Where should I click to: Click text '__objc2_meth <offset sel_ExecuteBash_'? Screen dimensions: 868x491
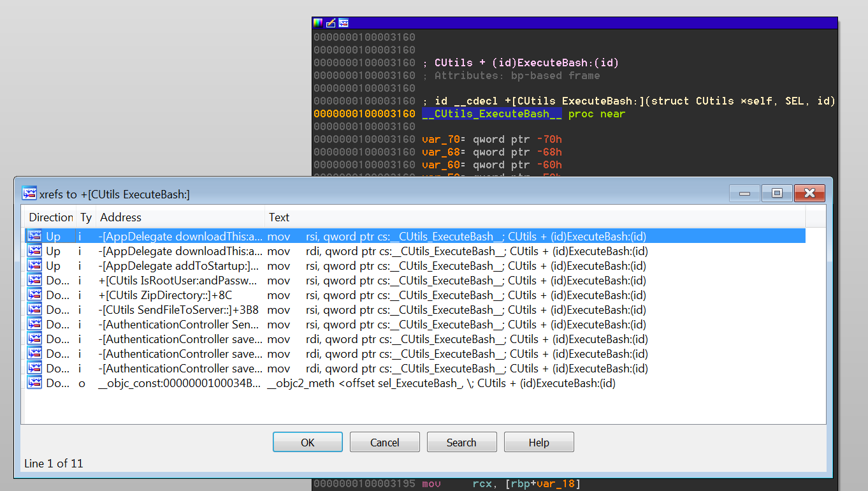tap(365, 383)
